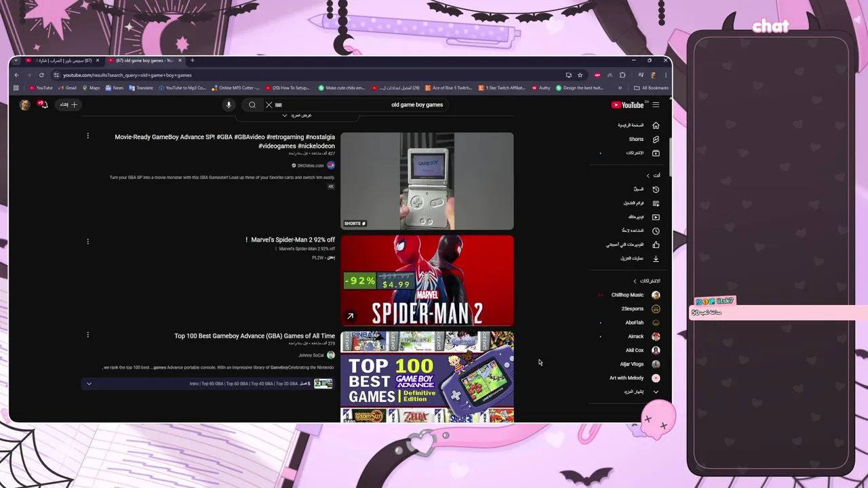Open Top 100 Best Game Boy Advance thumbnail

[427, 377]
